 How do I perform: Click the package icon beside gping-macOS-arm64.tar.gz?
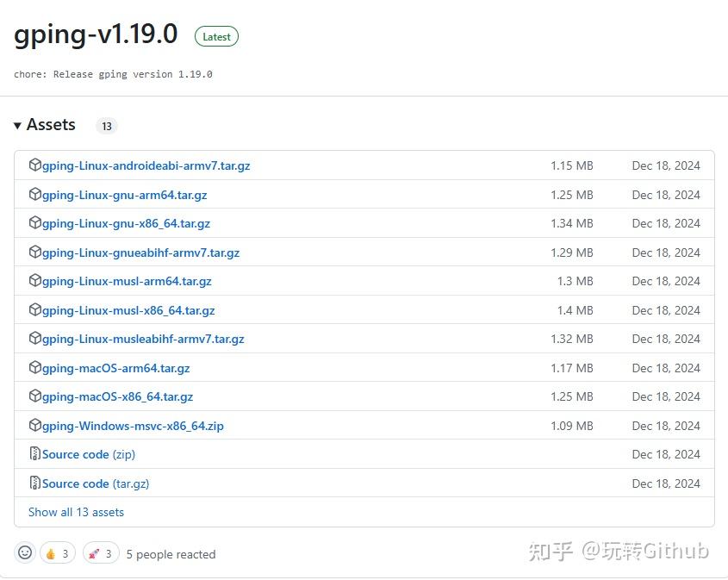(34, 367)
